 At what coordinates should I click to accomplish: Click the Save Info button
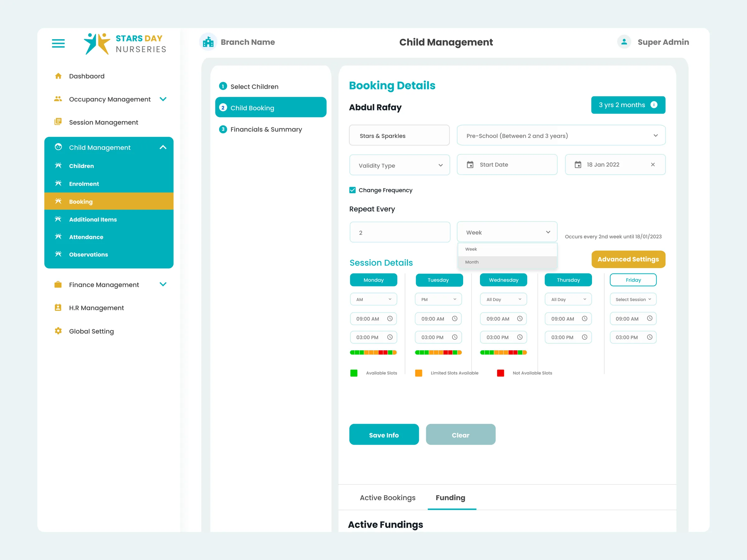[384, 435]
